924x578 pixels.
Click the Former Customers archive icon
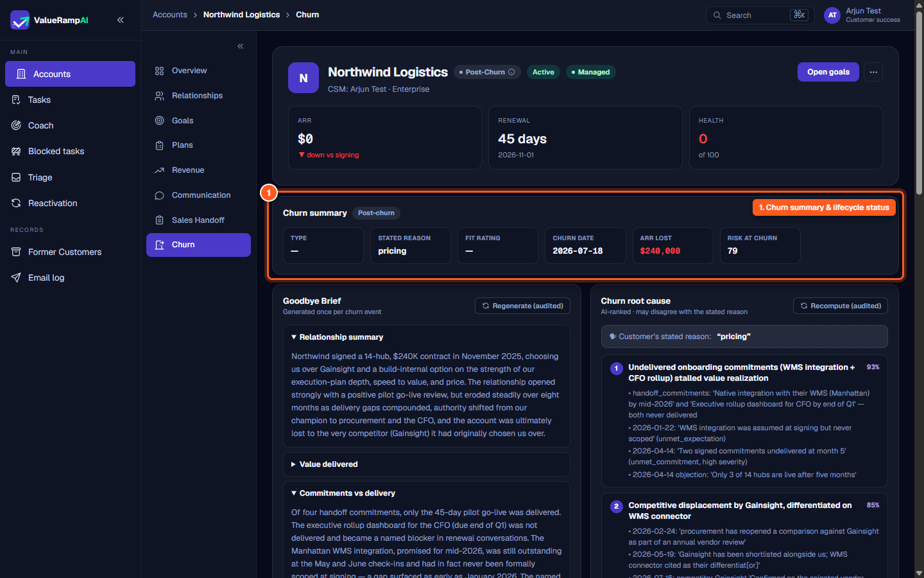(x=16, y=252)
